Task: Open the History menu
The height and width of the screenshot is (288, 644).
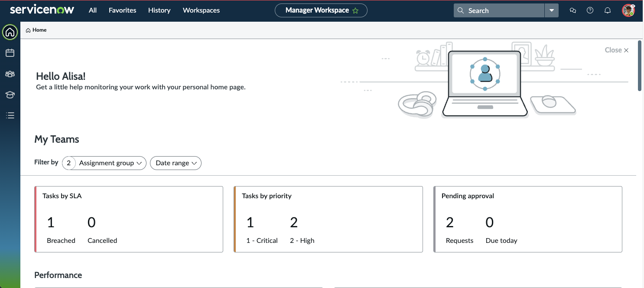Action: (x=159, y=10)
